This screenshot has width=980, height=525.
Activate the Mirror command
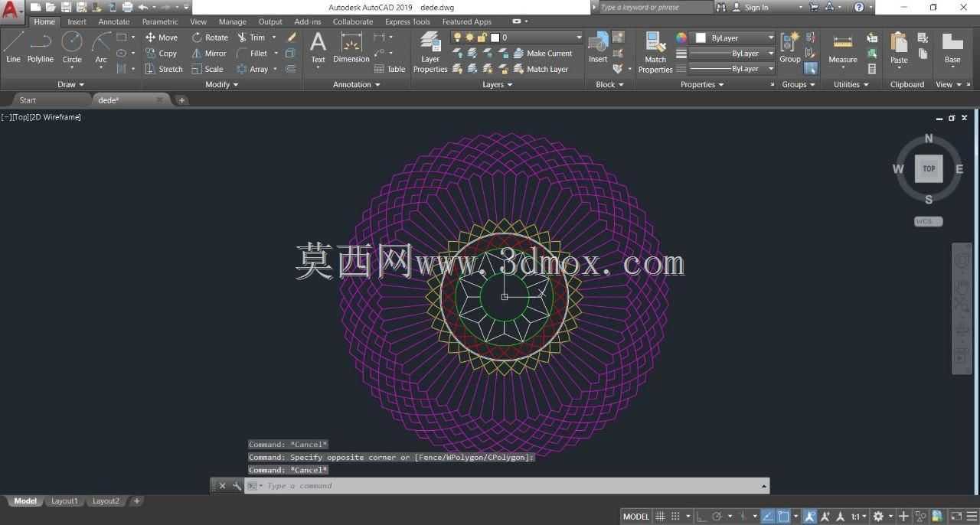(209, 53)
